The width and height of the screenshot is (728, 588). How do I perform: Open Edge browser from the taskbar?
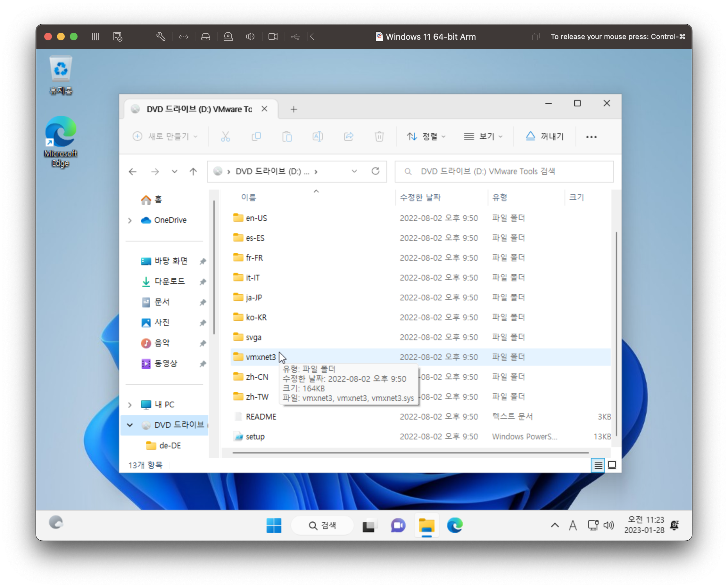(454, 525)
